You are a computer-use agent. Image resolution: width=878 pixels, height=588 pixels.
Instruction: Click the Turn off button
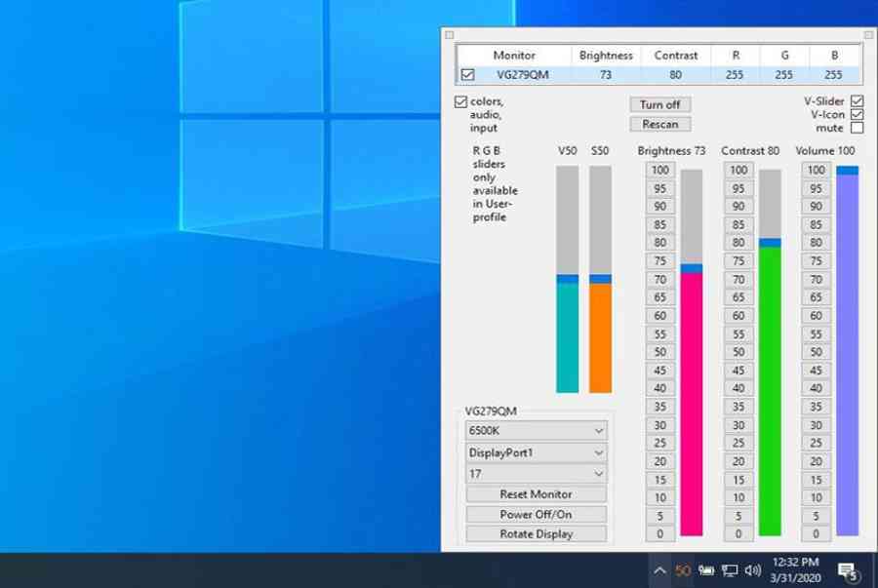660,104
